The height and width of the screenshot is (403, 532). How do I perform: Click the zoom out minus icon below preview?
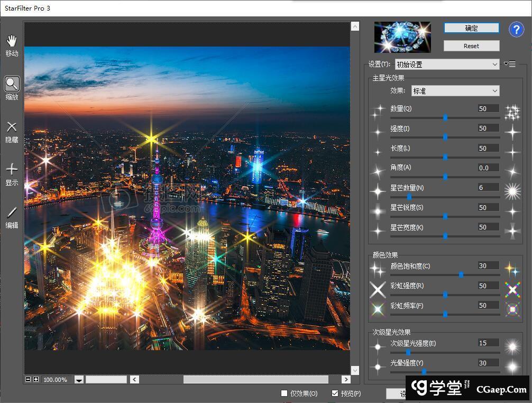point(29,379)
